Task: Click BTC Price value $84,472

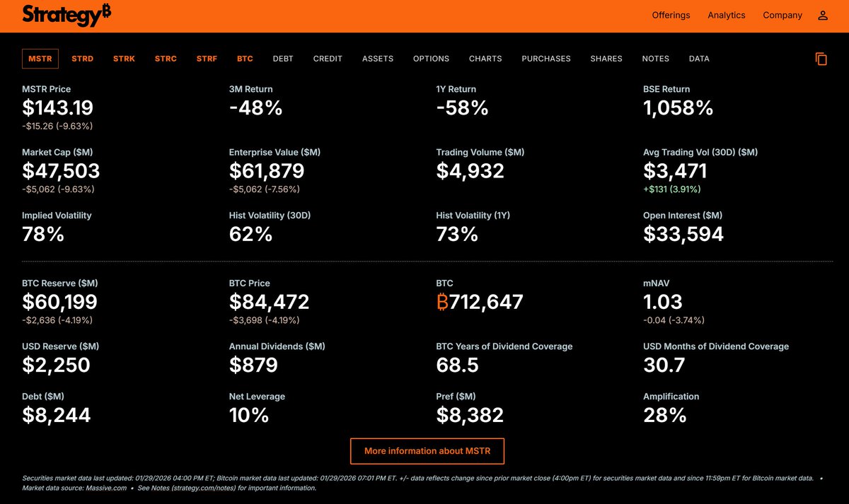Action: click(x=269, y=302)
